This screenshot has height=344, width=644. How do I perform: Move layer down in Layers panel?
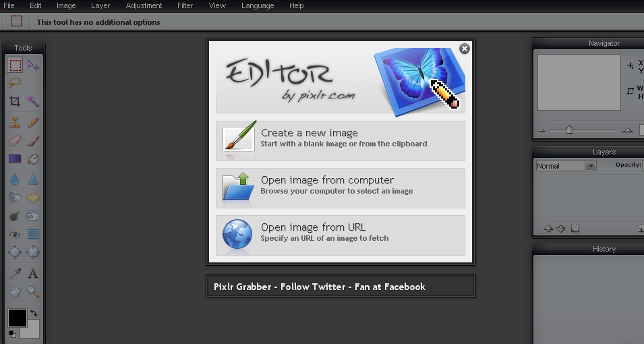pos(560,229)
